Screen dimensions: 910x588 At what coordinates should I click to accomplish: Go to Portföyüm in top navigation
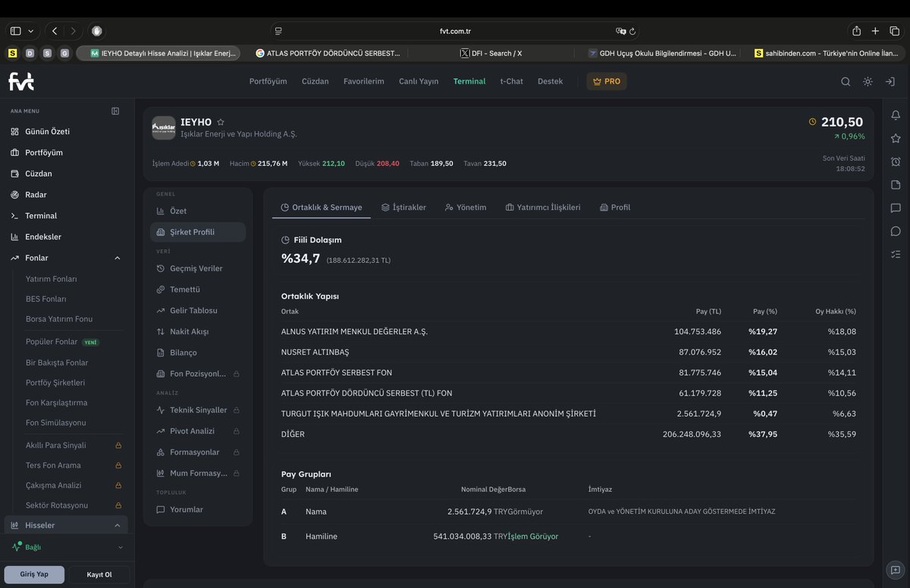tap(268, 81)
